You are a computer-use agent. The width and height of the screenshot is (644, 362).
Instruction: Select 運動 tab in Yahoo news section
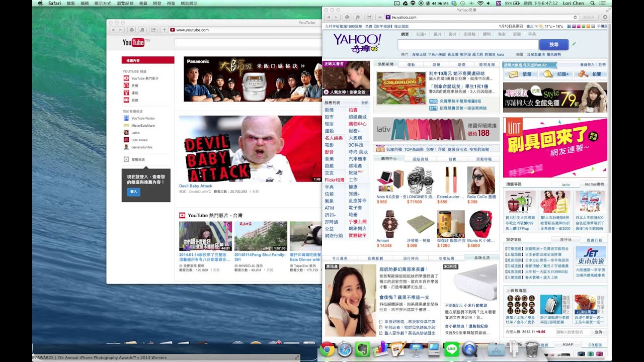411,64
